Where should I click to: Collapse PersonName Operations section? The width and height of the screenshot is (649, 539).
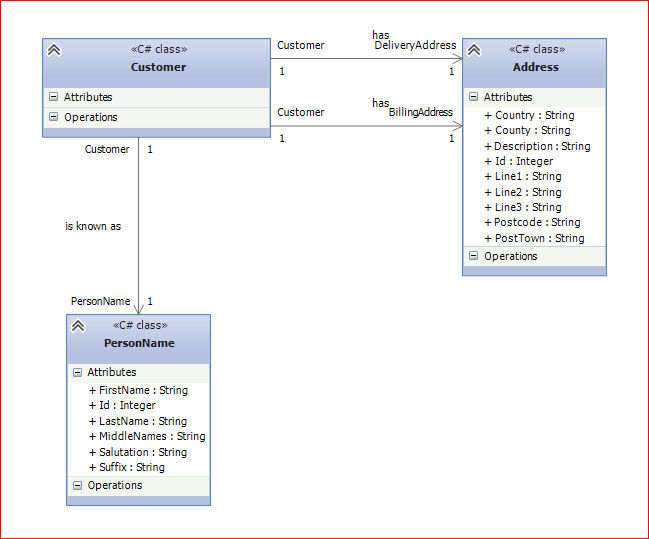(77, 485)
